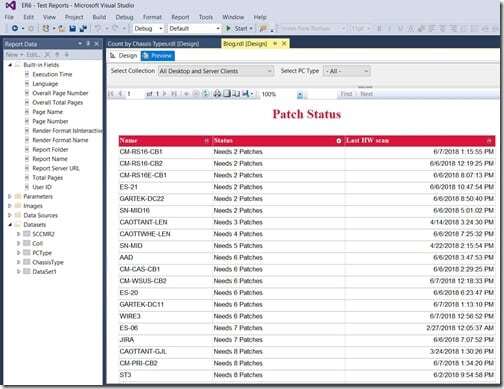
Task: Click the Navigate Backward circular arrow icon
Action: (x=15, y=29)
